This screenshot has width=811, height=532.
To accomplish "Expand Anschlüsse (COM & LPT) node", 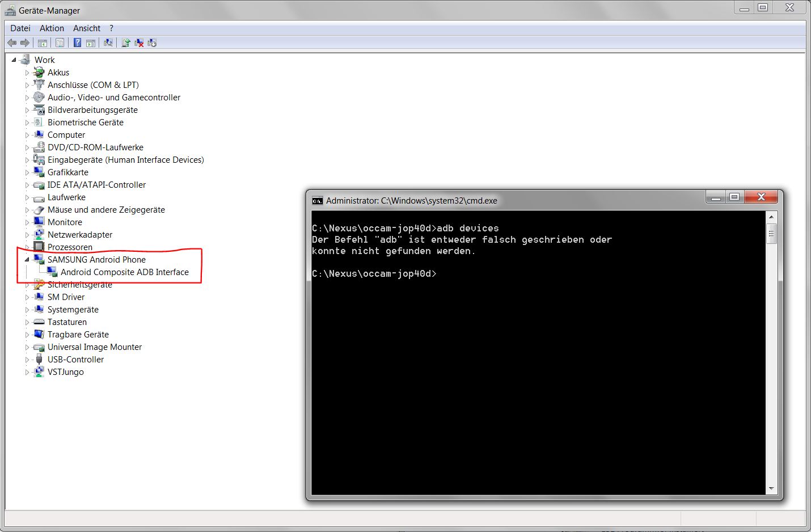I will [x=27, y=85].
